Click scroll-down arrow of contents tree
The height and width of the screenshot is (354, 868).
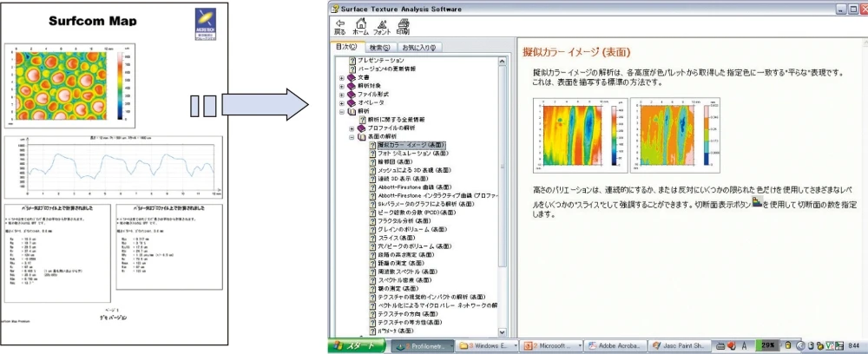point(502,332)
